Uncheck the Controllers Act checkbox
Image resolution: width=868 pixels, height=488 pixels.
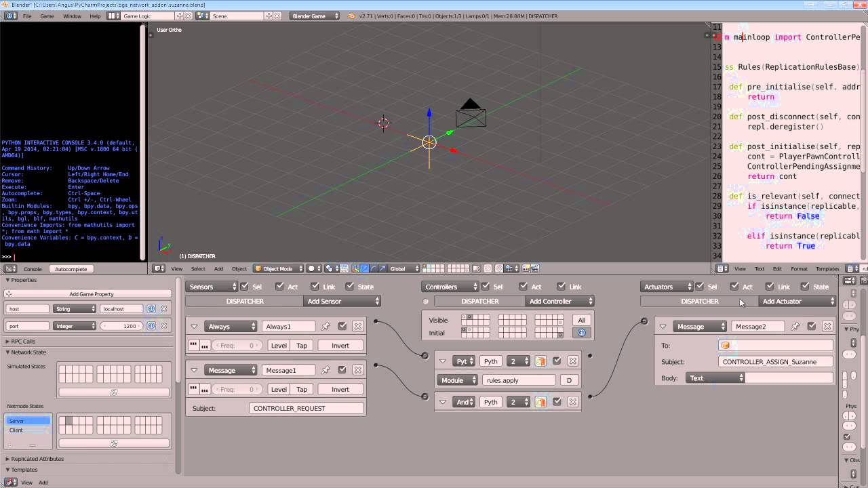click(x=523, y=287)
